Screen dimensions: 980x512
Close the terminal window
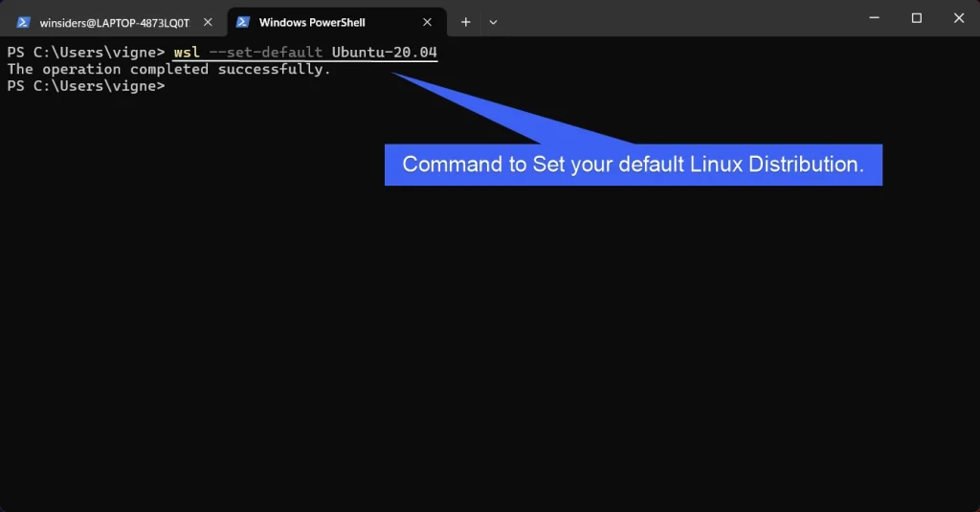coord(959,18)
